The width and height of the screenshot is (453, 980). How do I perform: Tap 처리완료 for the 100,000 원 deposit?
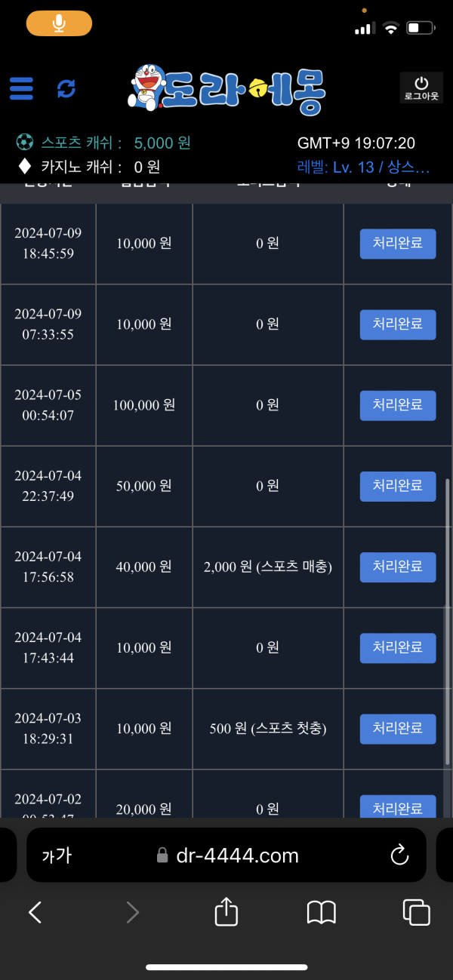[398, 405]
